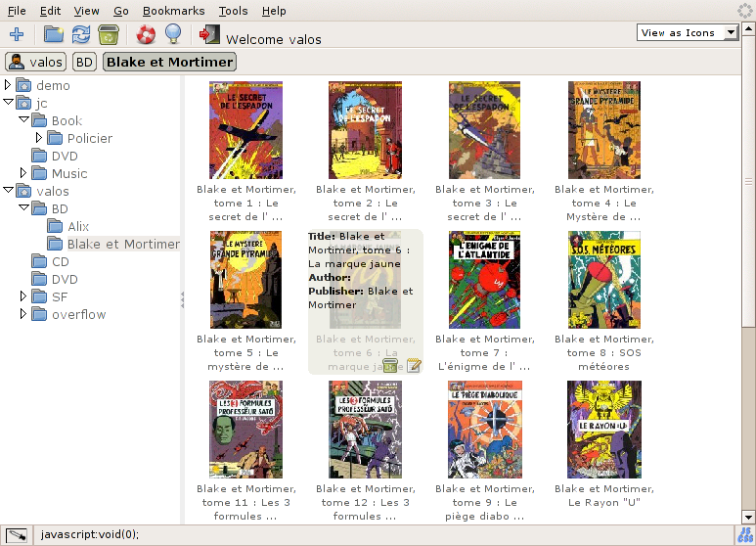756x546 pixels.
Task: Select the demo folder in tree
Action: pos(53,85)
